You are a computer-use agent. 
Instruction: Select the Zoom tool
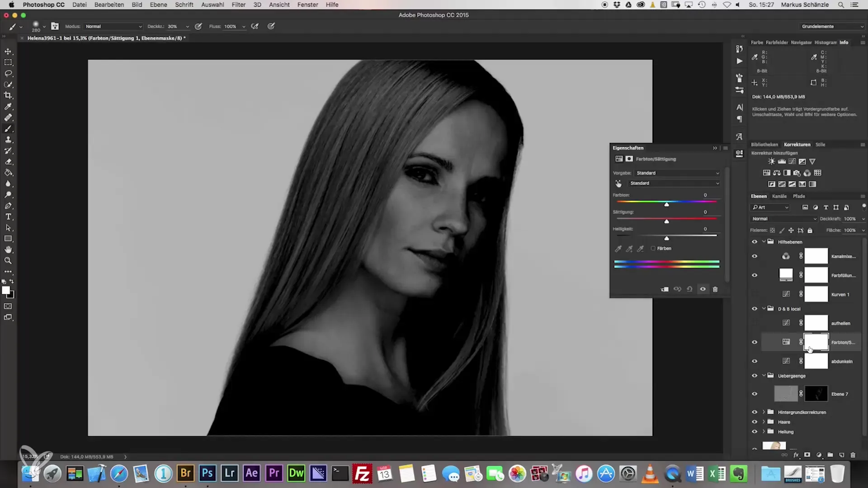tap(8, 261)
